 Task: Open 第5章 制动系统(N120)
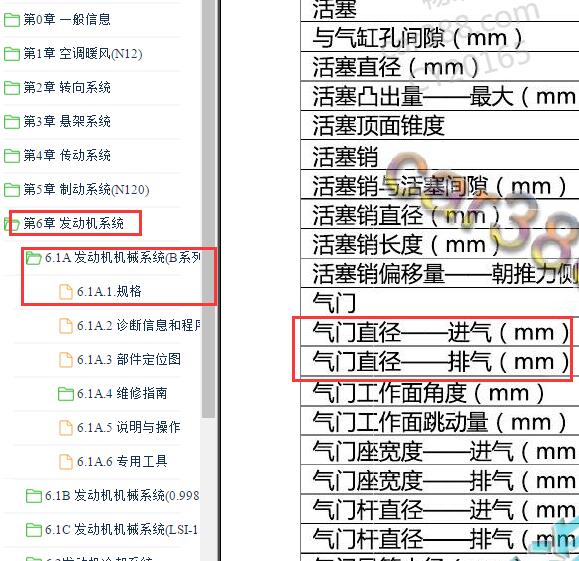coord(86,189)
